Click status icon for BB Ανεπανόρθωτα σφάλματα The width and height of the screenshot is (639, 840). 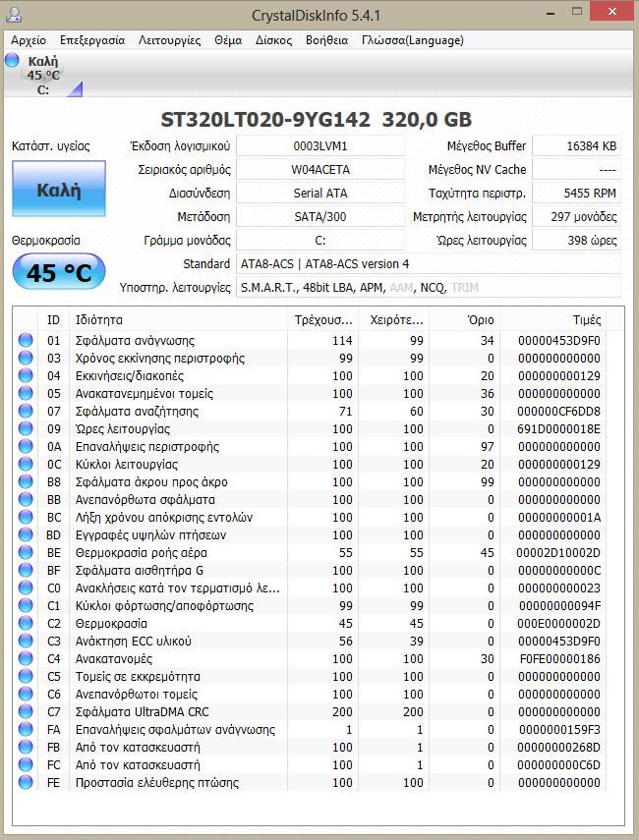tap(26, 499)
